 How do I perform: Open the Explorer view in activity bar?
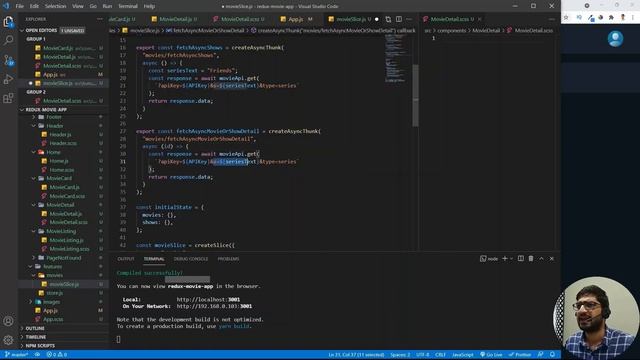point(8,21)
